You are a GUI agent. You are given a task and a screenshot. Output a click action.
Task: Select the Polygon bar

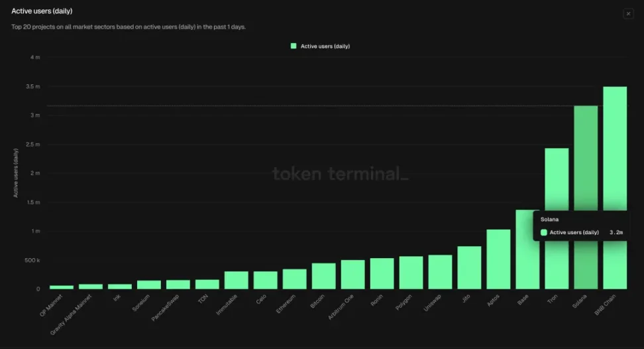click(411, 273)
